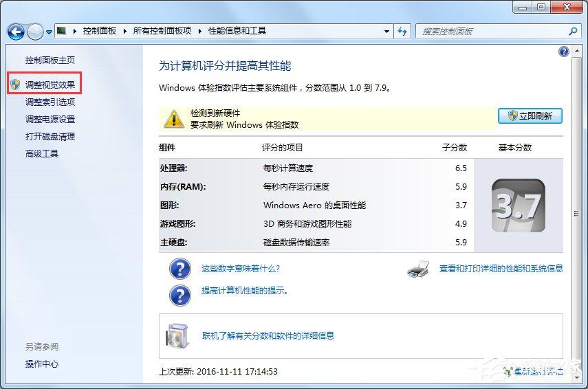Click the Back navigation arrow

click(x=16, y=32)
